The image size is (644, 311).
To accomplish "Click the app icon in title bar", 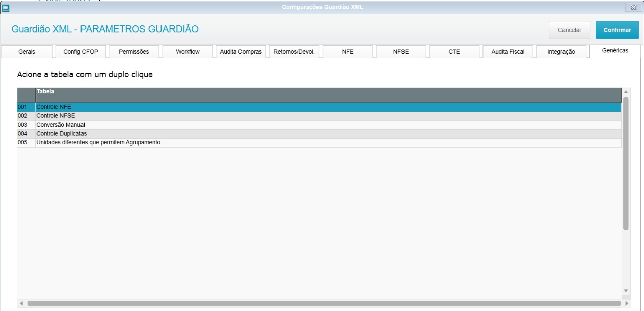I will (6, 7).
